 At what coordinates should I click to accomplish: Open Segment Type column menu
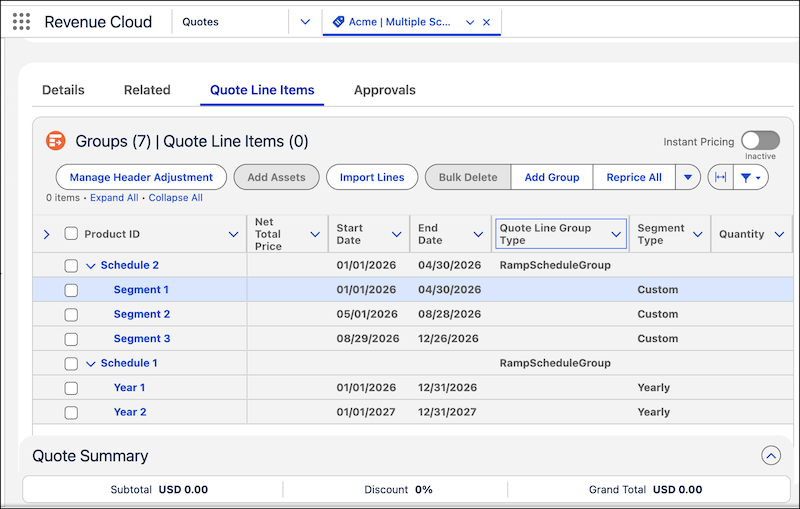tap(697, 234)
